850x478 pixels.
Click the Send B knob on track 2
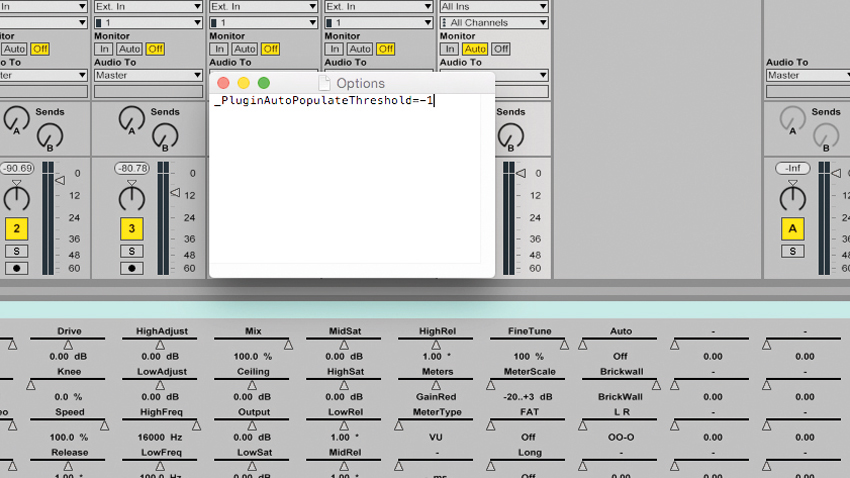50,137
